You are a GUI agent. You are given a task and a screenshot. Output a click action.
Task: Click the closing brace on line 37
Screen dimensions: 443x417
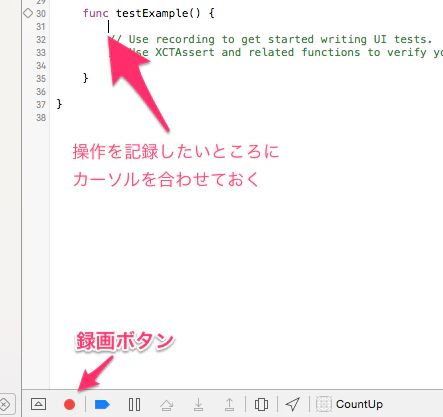tap(59, 104)
